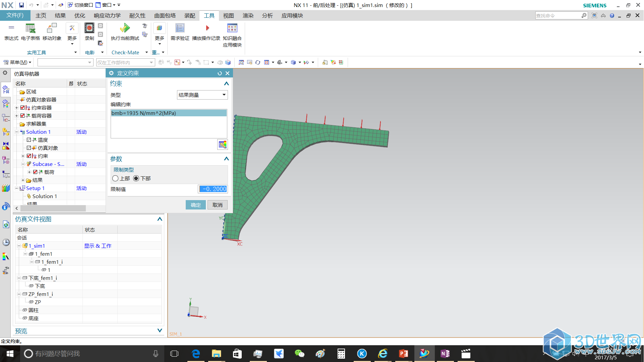
Task: Open the help question mark icon
Action: point(612,15)
